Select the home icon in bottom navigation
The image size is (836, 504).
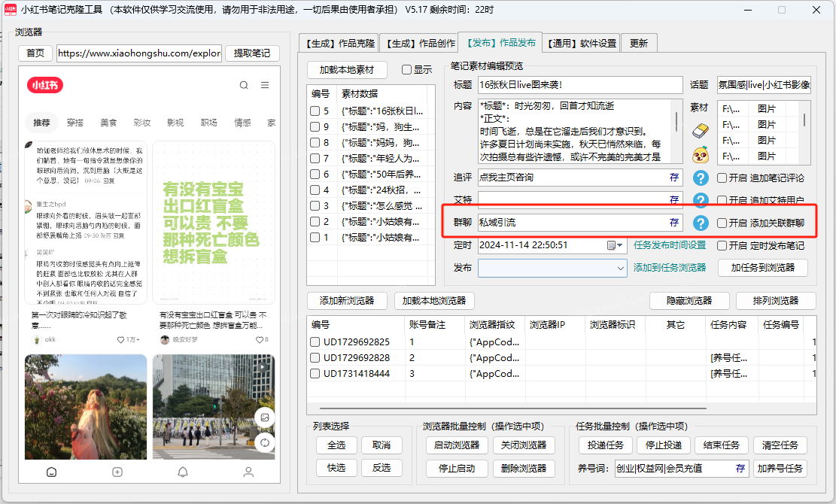point(50,472)
